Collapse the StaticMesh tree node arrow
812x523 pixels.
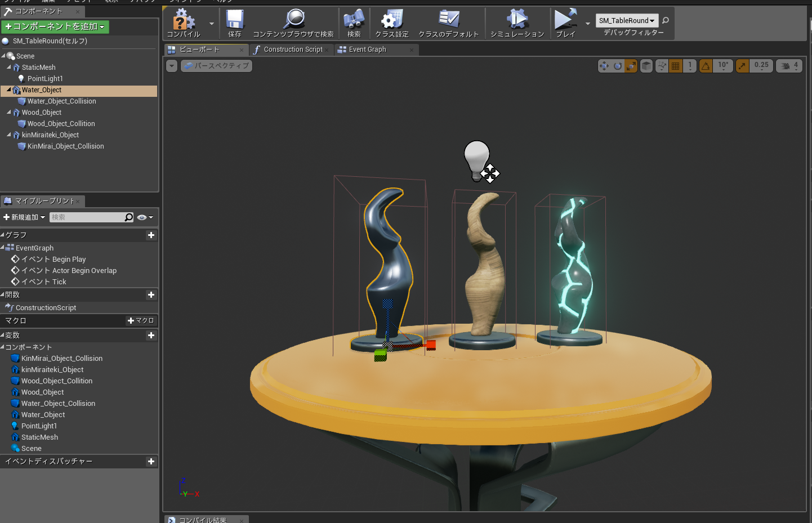click(x=8, y=68)
